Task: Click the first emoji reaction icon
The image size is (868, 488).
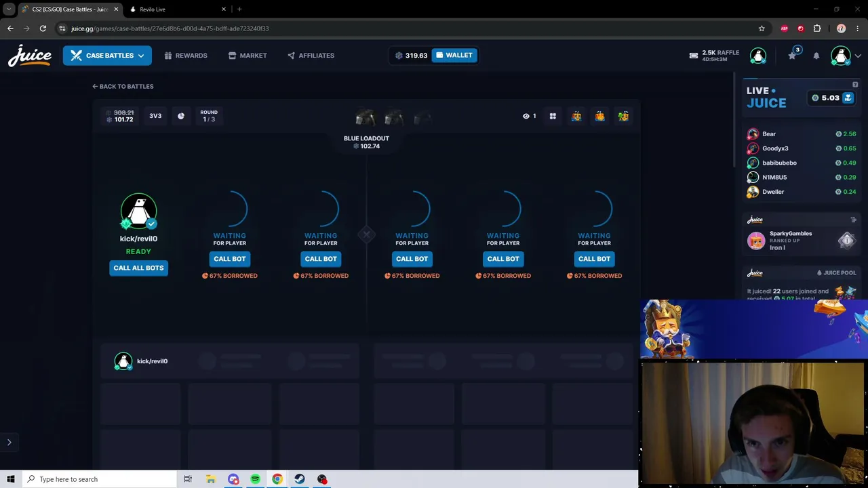Action: (576, 116)
